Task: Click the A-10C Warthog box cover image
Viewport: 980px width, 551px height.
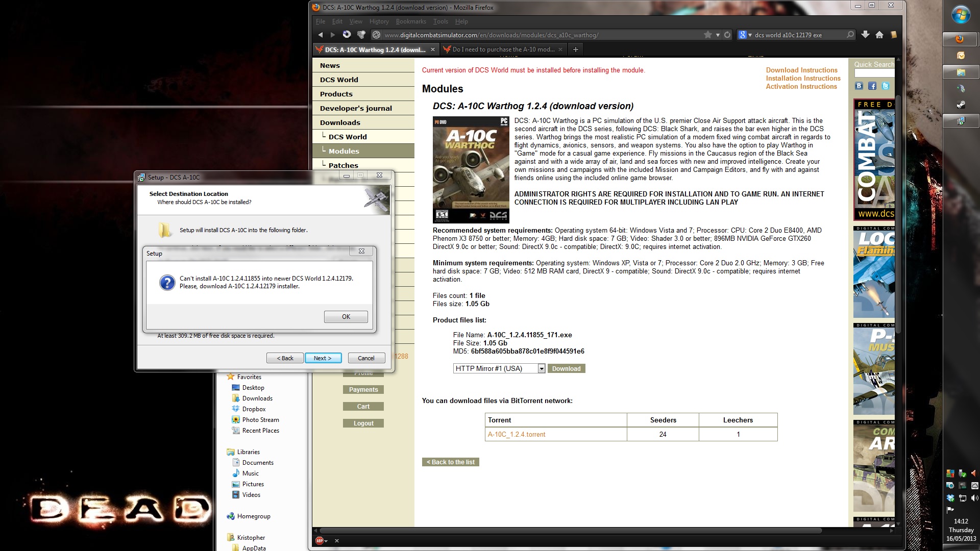Action: [471, 170]
